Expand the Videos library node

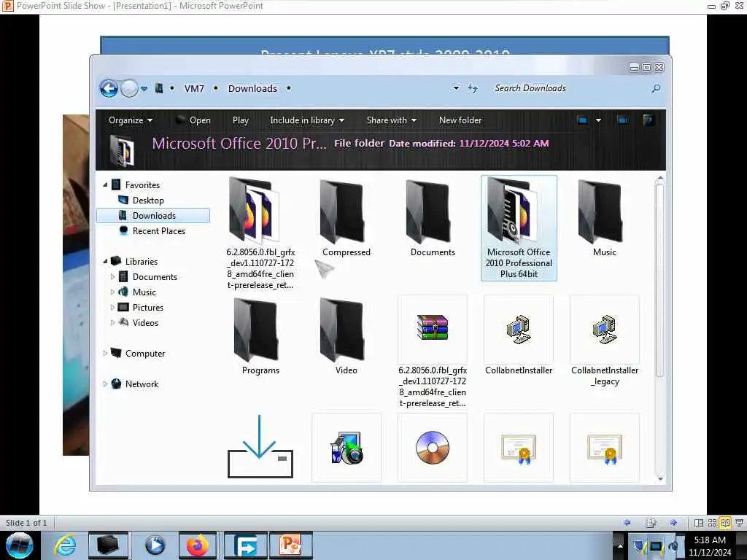[112, 323]
